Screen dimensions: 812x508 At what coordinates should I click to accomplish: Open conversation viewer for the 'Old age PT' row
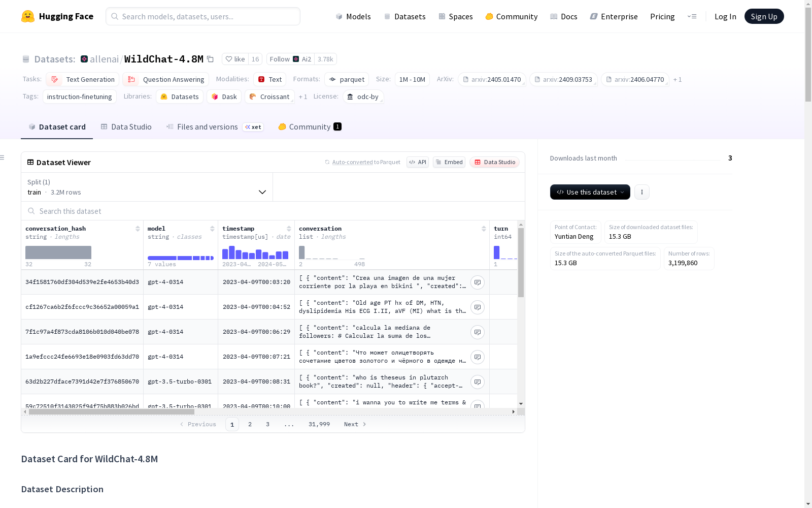point(478,307)
